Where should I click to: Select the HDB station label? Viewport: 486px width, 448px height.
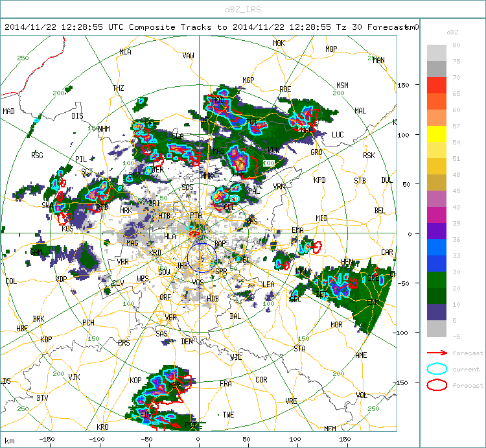[x=213, y=299]
